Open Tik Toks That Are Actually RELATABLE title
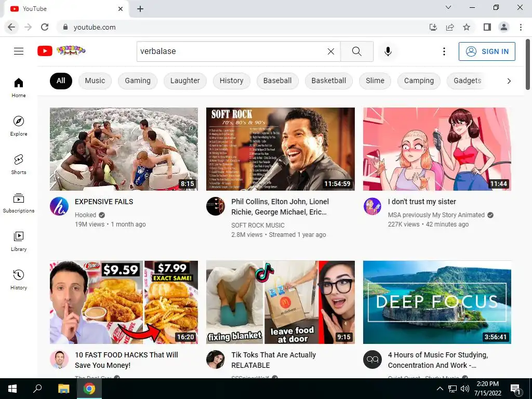Screen dimensions: 532x399 coord(273,360)
